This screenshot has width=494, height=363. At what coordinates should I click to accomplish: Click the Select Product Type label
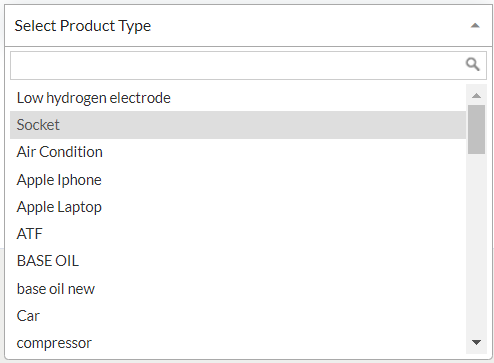pos(83,26)
